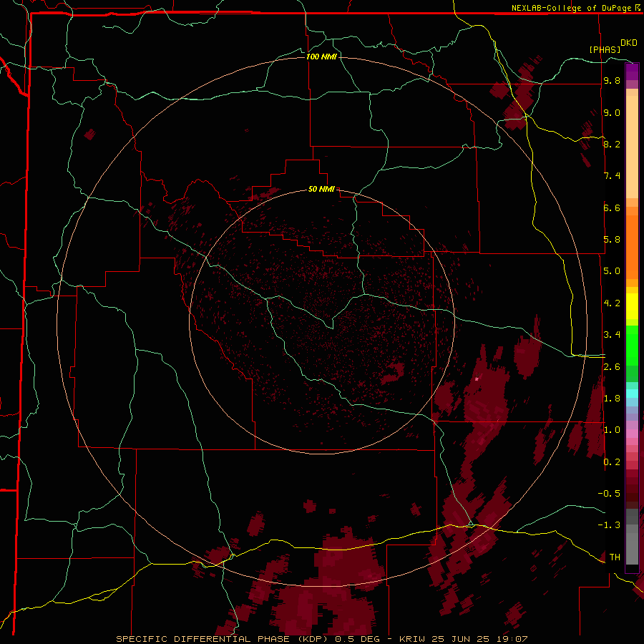Click the bright pink KDP pixel southeast of the radar
This screenshot has height=644, width=644.
pos(477,379)
